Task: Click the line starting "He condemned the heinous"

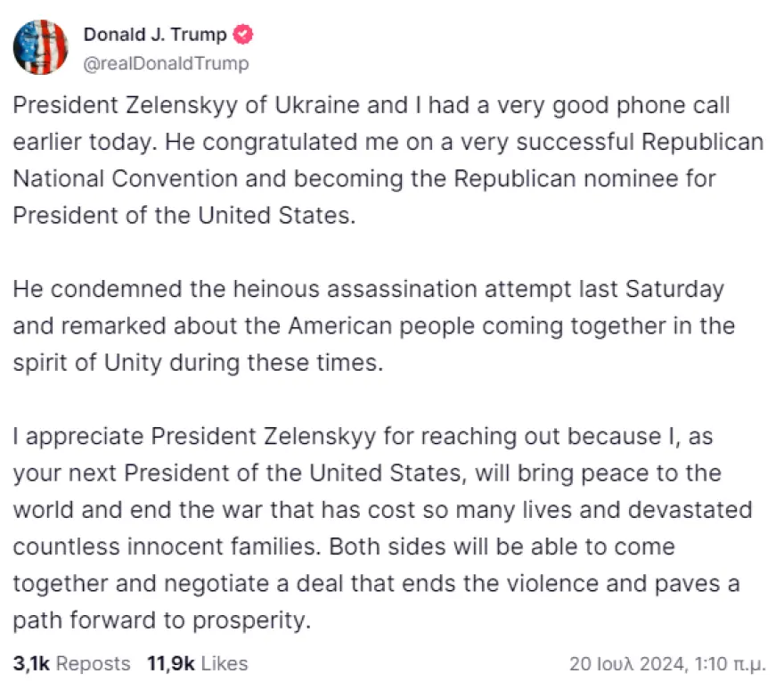Action: click(x=368, y=289)
